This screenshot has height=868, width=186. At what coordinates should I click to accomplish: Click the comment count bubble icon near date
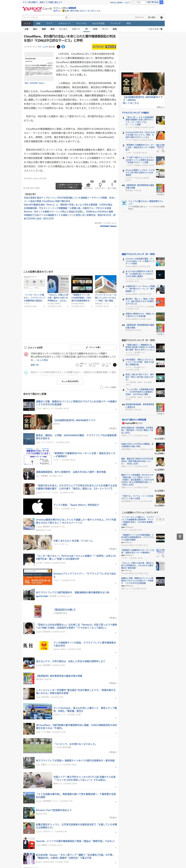pos(44,47)
